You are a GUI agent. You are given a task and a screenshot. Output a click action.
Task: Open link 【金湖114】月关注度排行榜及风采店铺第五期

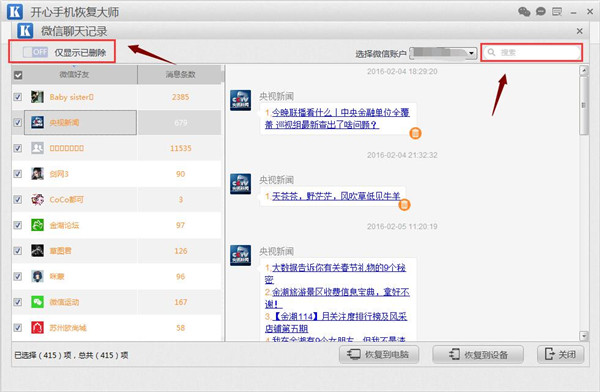click(336, 322)
